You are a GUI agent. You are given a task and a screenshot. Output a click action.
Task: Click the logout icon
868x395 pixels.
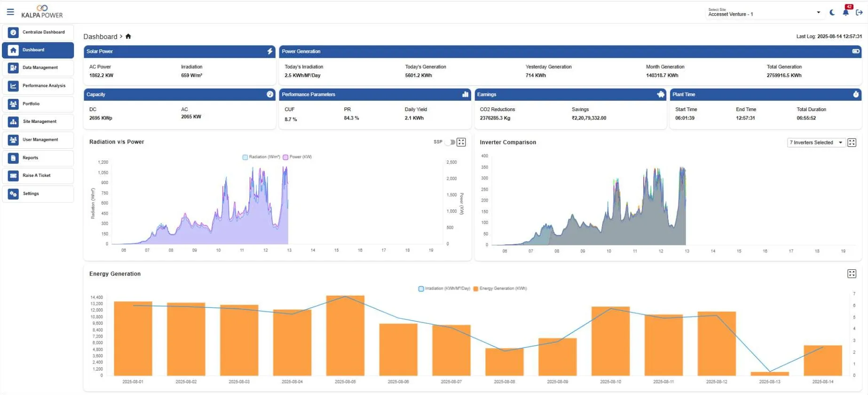point(859,12)
